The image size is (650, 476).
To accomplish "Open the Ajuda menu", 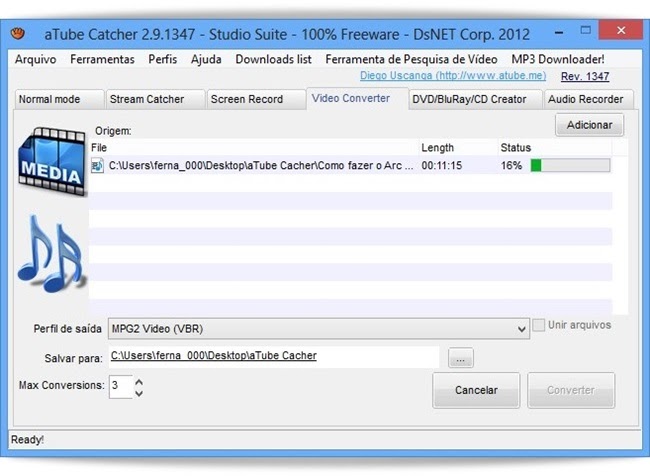I will (206, 60).
